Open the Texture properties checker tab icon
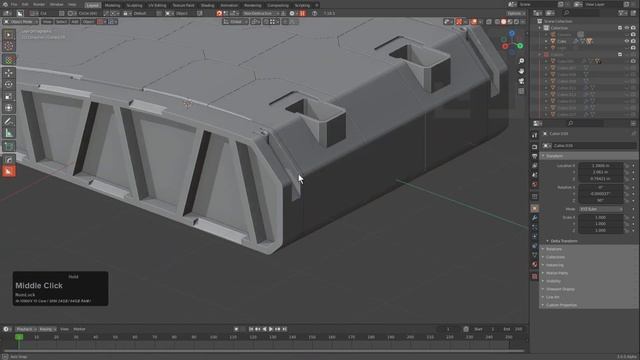Image resolution: width=640 pixels, height=360 pixels. 535,276
